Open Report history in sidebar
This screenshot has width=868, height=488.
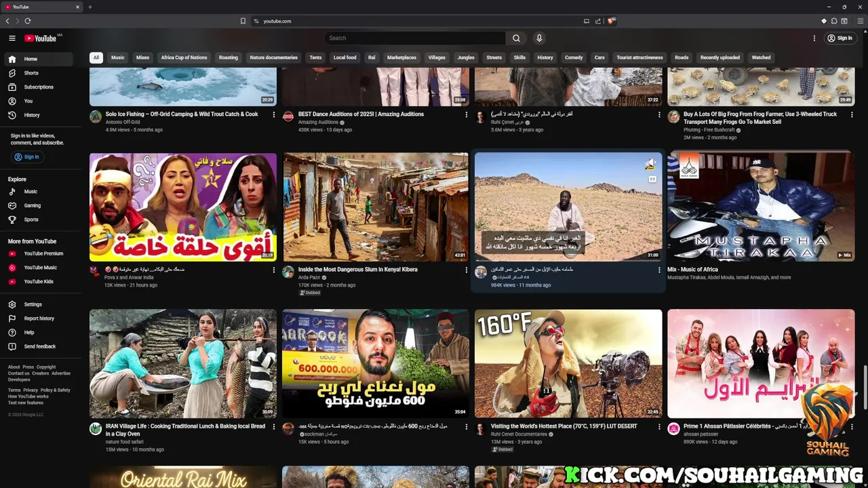39,319
